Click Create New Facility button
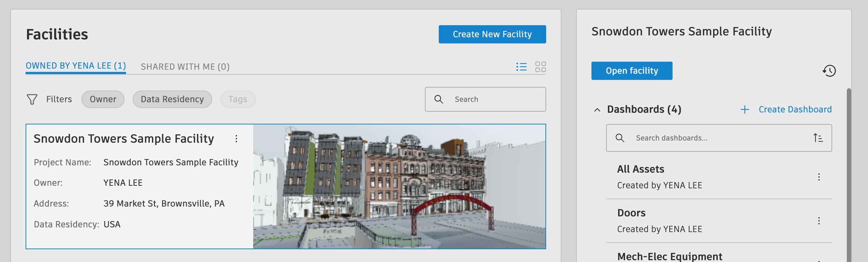Image resolution: width=868 pixels, height=262 pixels. click(492, 34)
